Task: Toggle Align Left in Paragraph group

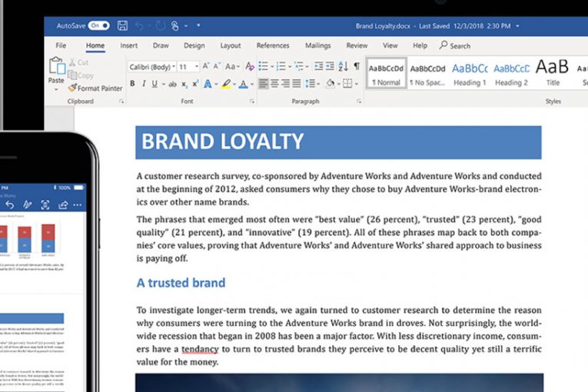Action: pos(263,83)
